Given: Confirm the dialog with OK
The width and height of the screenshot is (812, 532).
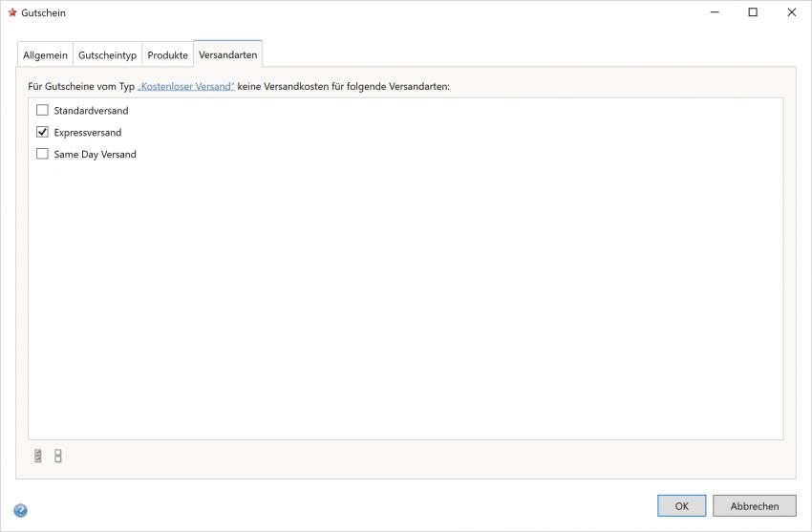Looking at the screenshot, I should coord(681,506).
